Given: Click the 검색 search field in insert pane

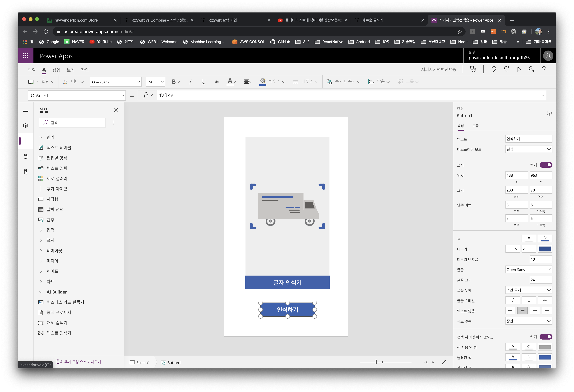Looking at the screenshot, I should [x=72, y=122].
